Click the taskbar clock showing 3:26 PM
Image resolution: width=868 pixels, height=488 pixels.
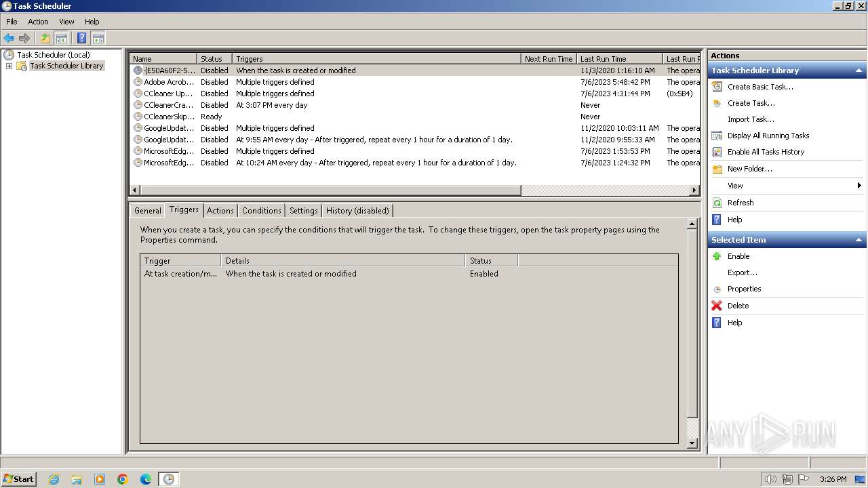(x=833, y=479)
